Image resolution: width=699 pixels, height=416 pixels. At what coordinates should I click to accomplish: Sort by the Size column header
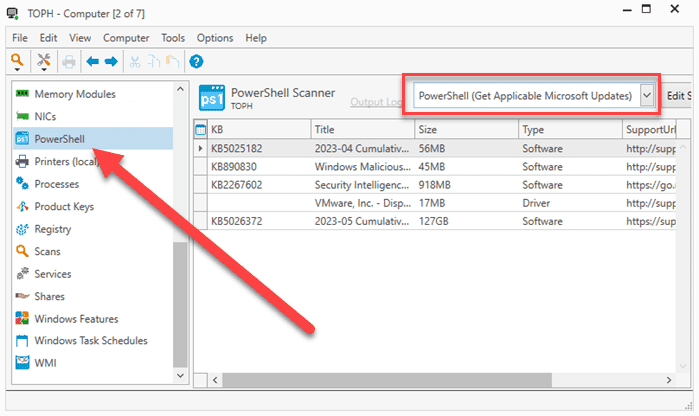[467, 129]
